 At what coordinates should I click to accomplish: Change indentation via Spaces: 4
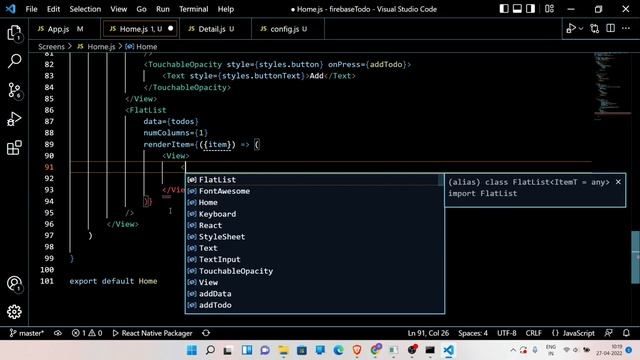(x=473, y=333)
